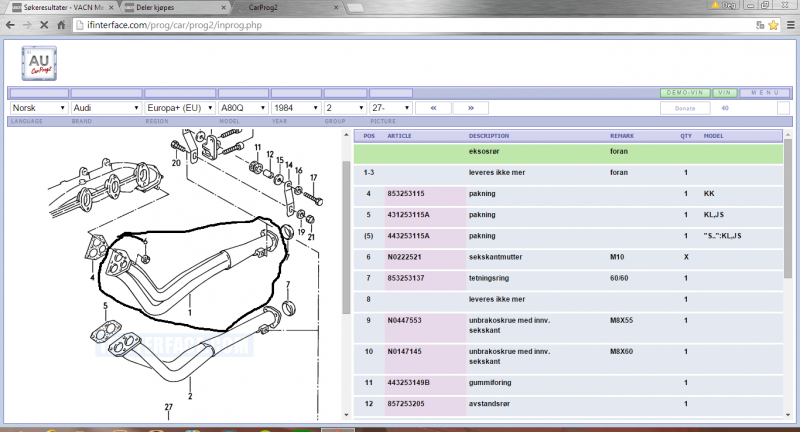
Task: Open the MENU button
Action: click(766, 92)
